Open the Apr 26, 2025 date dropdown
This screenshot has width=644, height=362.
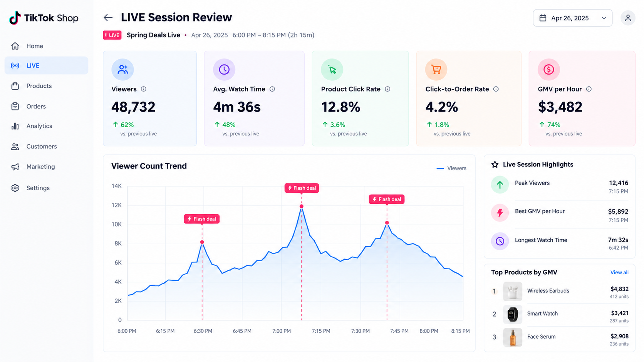[x=572, y=18]
